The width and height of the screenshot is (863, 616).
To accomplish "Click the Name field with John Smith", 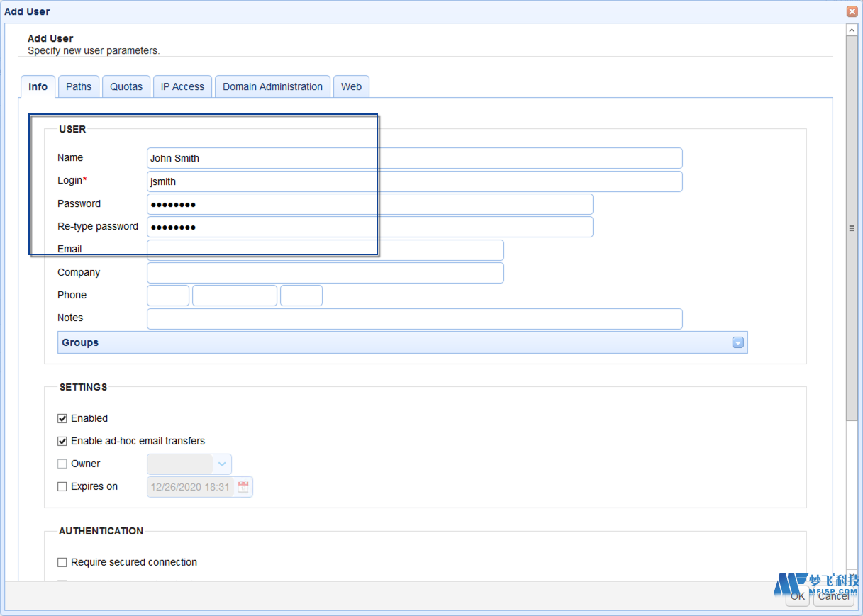I will (415, 158).
